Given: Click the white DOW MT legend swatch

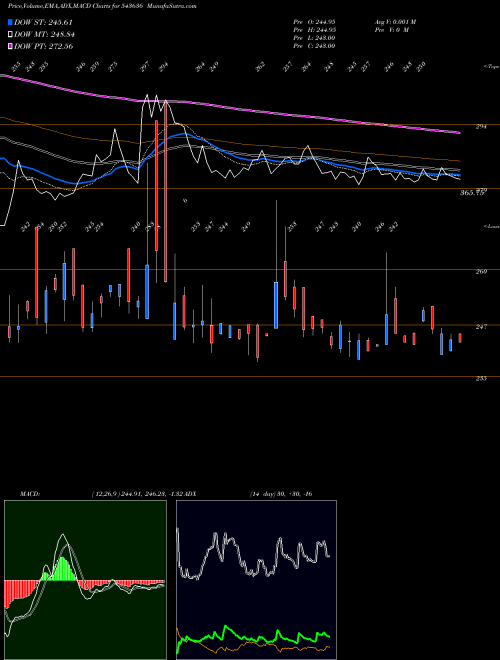Looking at the screenshot, I should coord(11,34).
